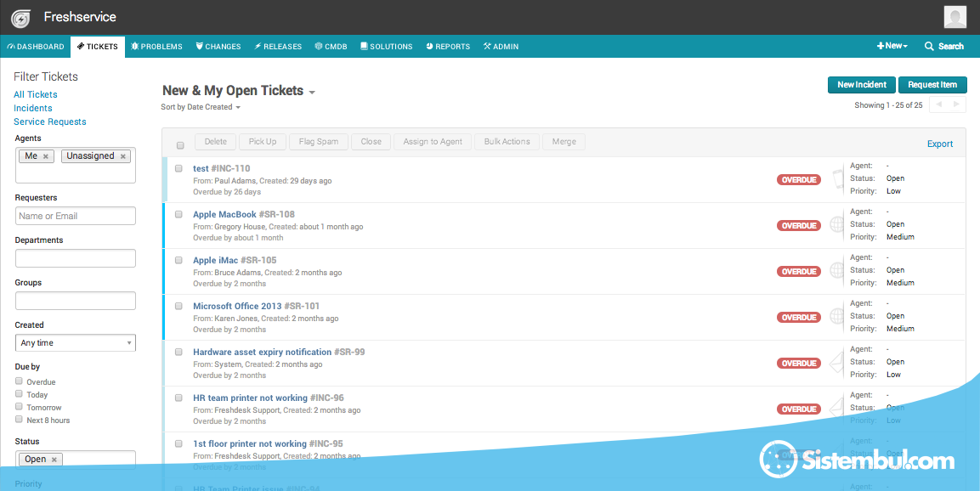Remove the 'Open' status filter tag
This screenshot has width=980, height=491.
[x=54, y=460]
